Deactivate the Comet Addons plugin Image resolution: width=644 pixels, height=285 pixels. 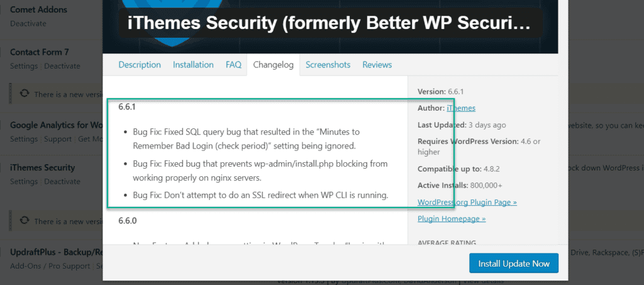28,23
